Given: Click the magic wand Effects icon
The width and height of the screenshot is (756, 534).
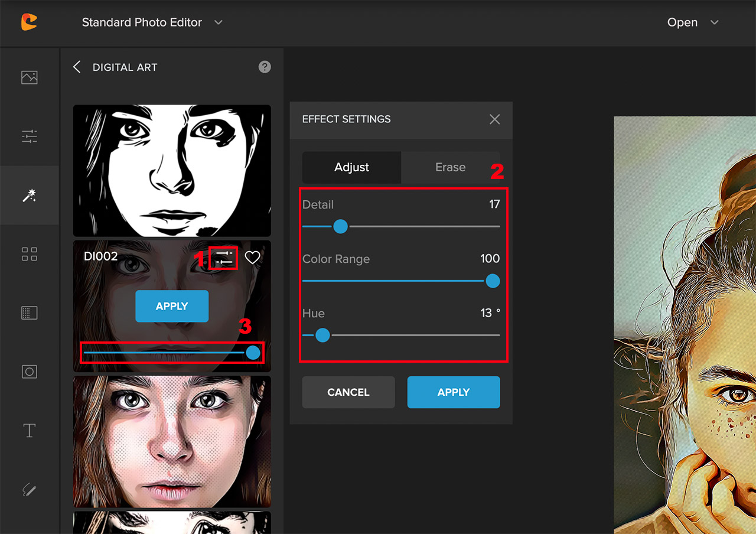Looking at the screenshot, I should (29, 195).
